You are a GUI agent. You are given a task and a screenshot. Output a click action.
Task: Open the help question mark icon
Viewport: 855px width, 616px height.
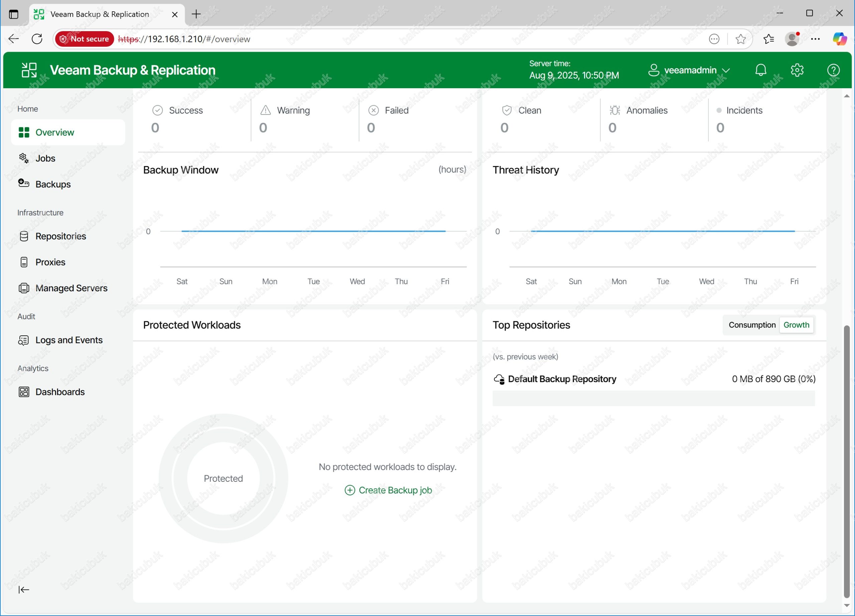pyautogui.click(x=833, y=70)
